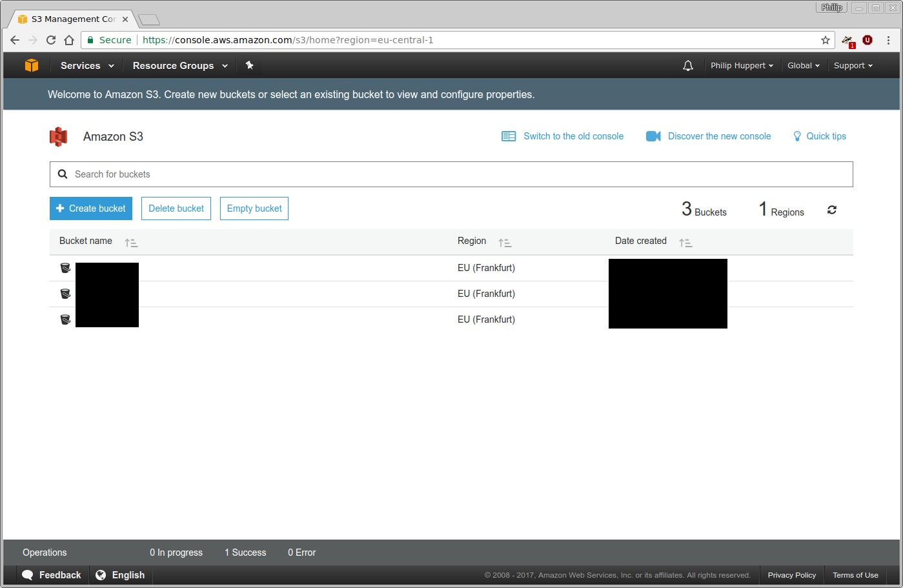Click Switch to the old console link
This screenshot has height=588, width=903.
pyautogui.click(x=573, y=136)
